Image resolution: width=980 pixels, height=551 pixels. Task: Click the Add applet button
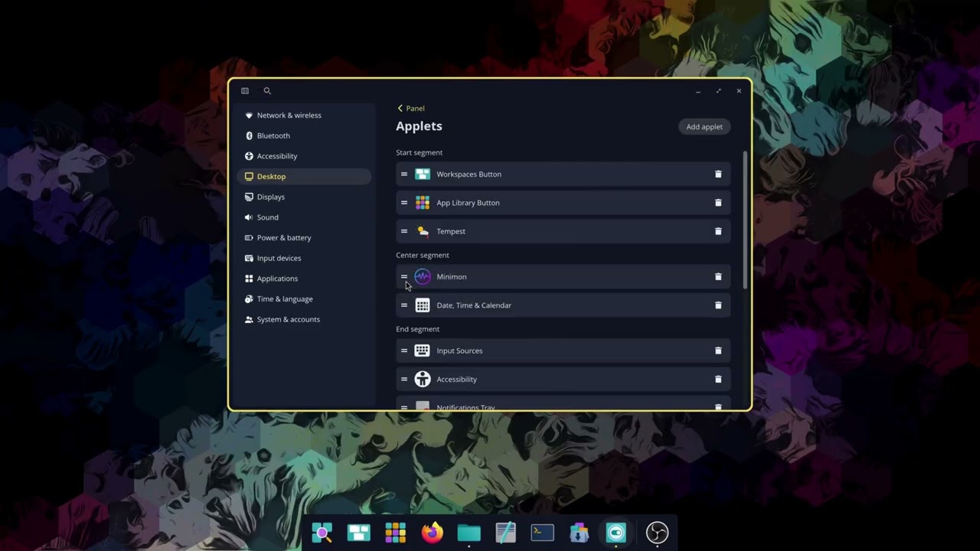tap(704, 126)
